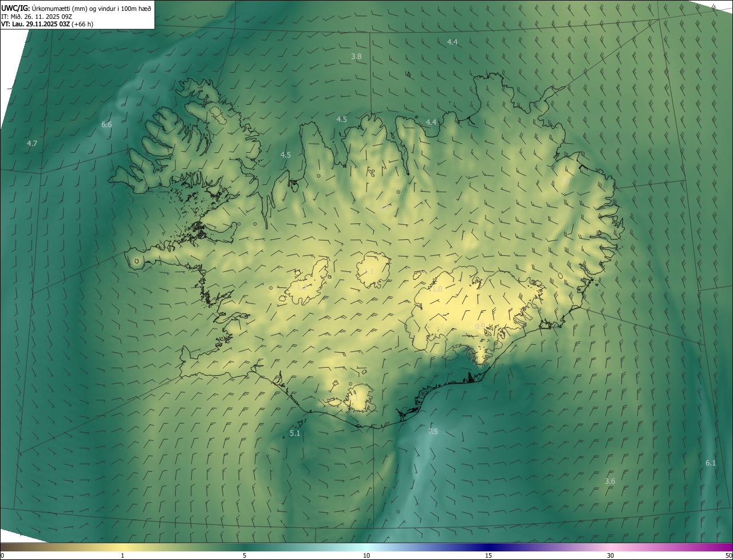Viewport: 733px width, 560px height.
Task: Click the '50' tick label on the color bar
Action: tap(728, 556)
